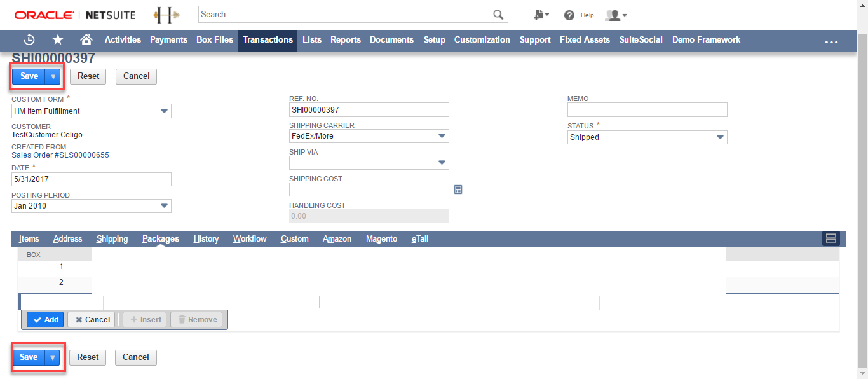This screenshot has width=868, height=379.
Task: Switch to the eTail subtab
Action: tap(420, 239)
